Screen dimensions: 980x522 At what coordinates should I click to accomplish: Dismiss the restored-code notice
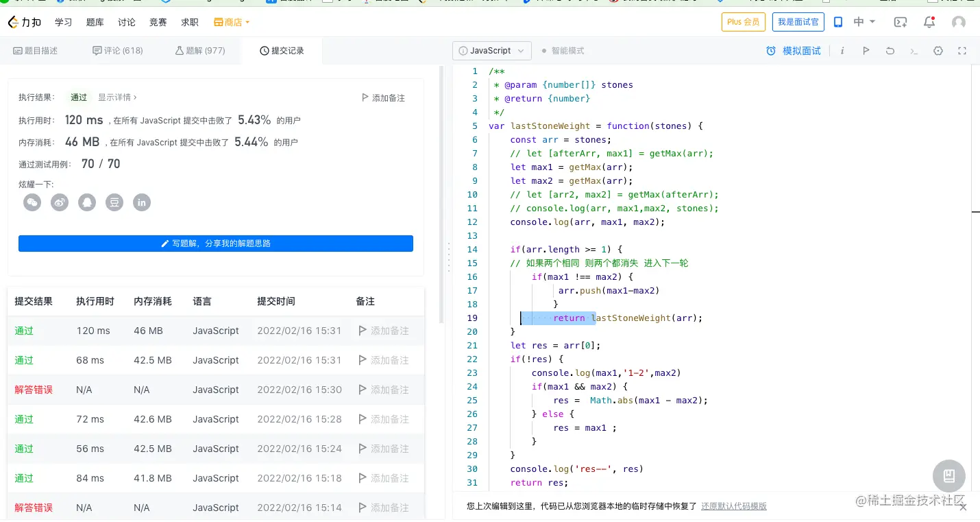[x=963, y=507]
